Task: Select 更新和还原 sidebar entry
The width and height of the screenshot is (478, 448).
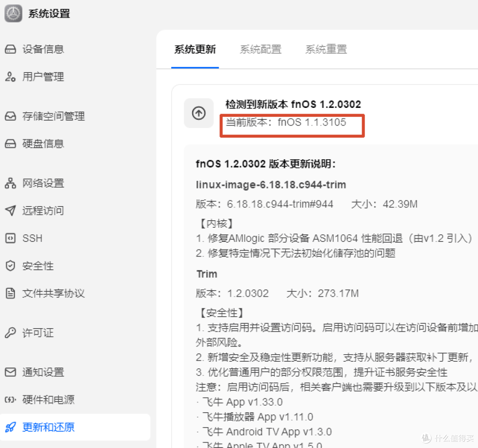Action: point(75,427)
